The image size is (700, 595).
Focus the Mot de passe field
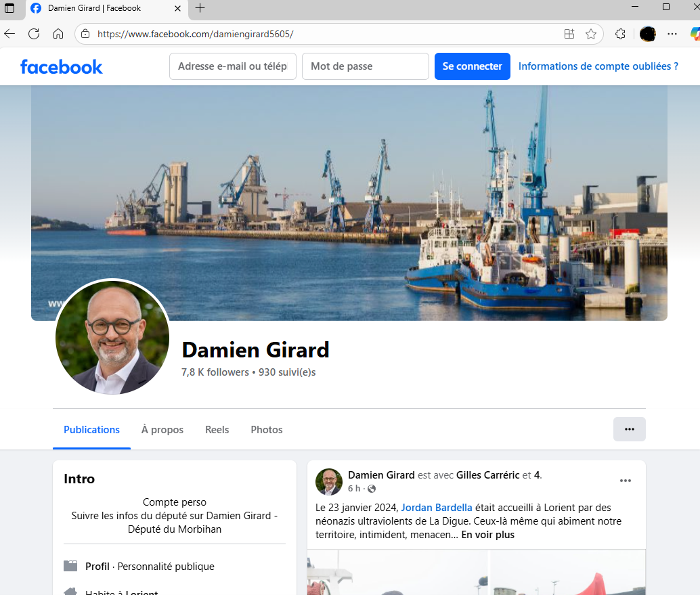tap(365, 66)
